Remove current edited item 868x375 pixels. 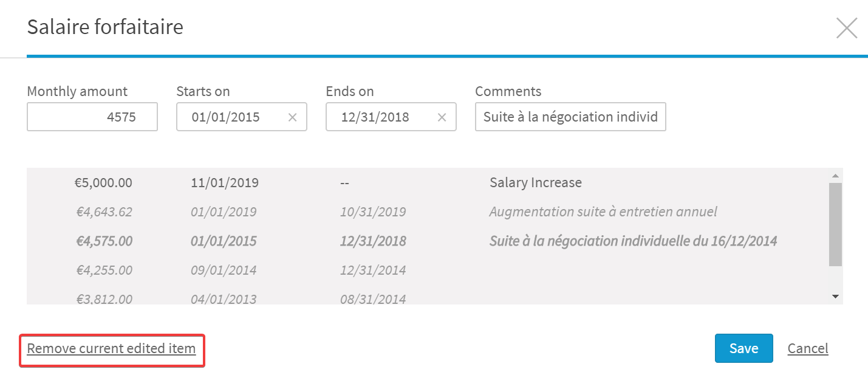pyautogui.click(x=112, y=349)
